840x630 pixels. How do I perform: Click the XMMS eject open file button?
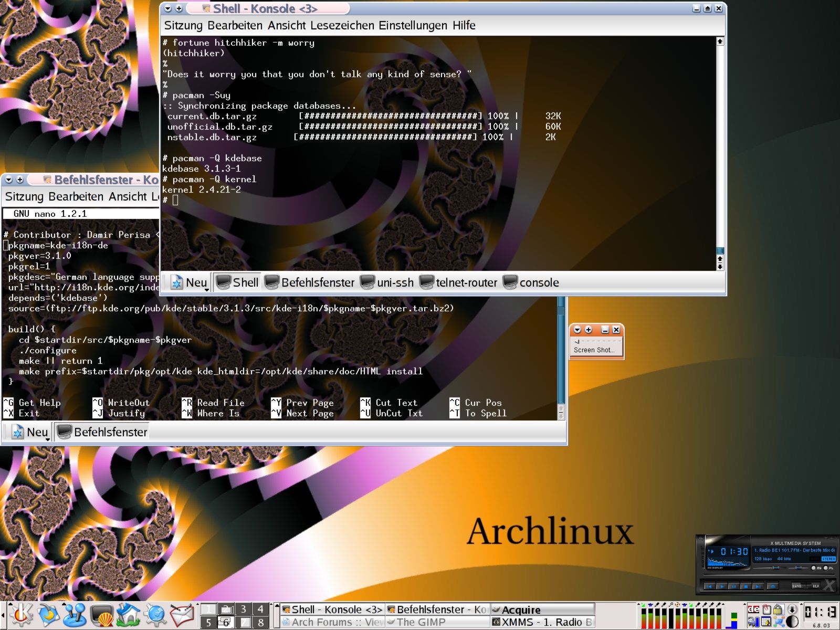[773, 586]
